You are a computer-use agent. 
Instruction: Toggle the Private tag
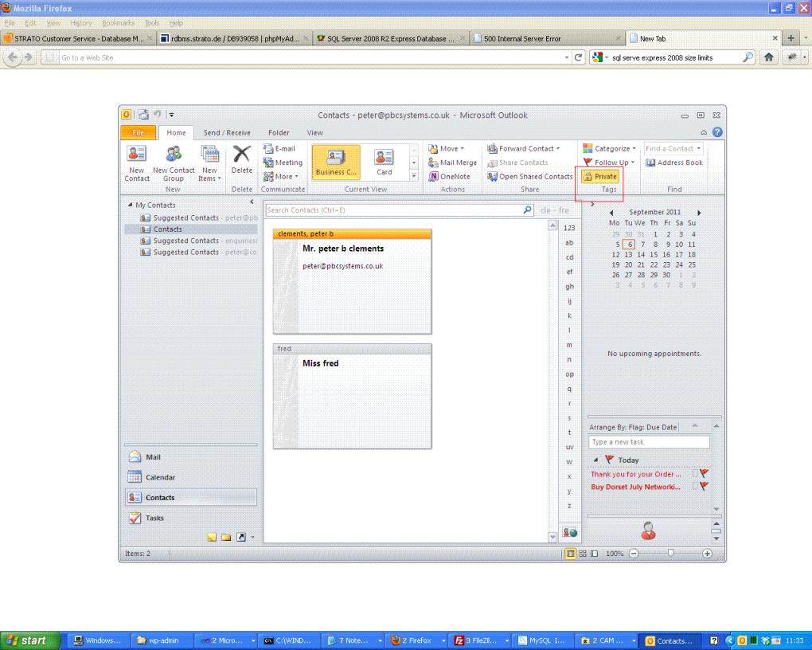click(600, 177)
